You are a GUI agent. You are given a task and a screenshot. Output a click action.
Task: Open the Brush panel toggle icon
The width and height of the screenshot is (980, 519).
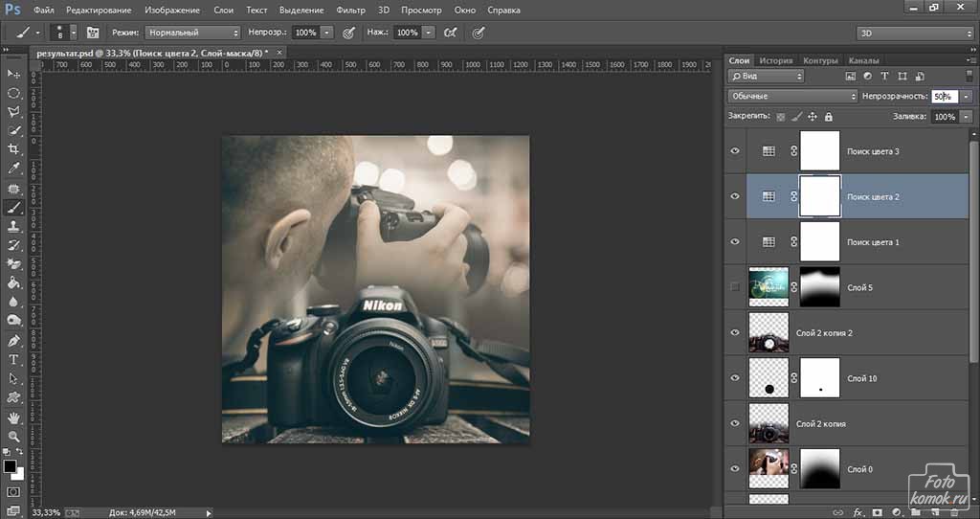[x=93, y=33]
